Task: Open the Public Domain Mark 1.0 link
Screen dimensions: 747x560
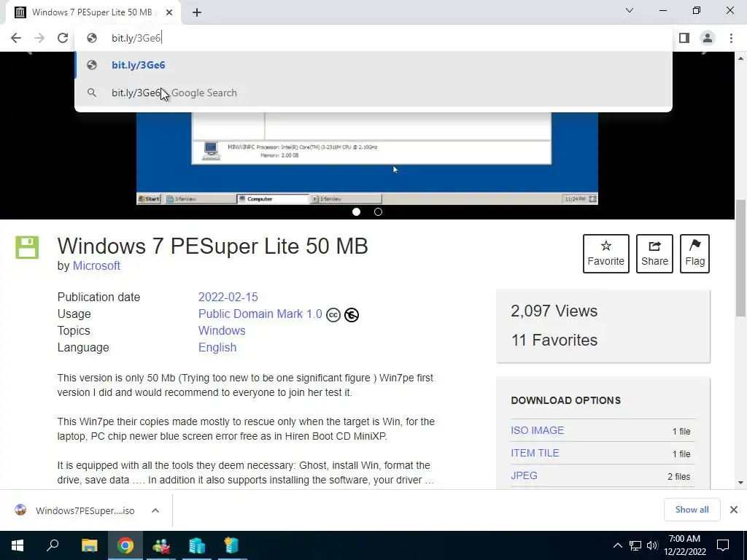Action: (x=260, y=314)
